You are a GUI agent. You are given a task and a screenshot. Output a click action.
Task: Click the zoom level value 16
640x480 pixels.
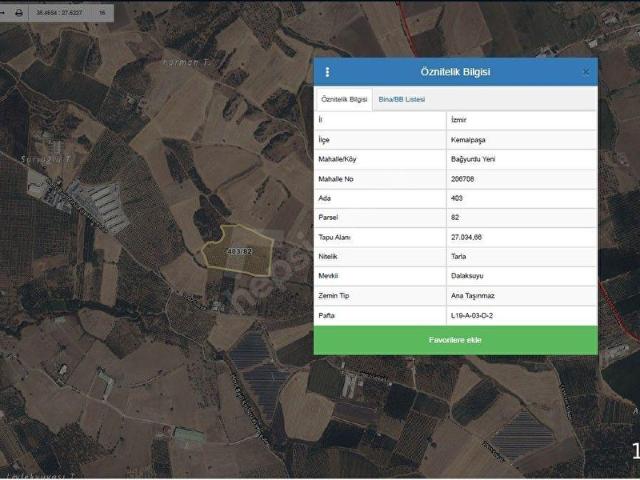tap(101, 13)
